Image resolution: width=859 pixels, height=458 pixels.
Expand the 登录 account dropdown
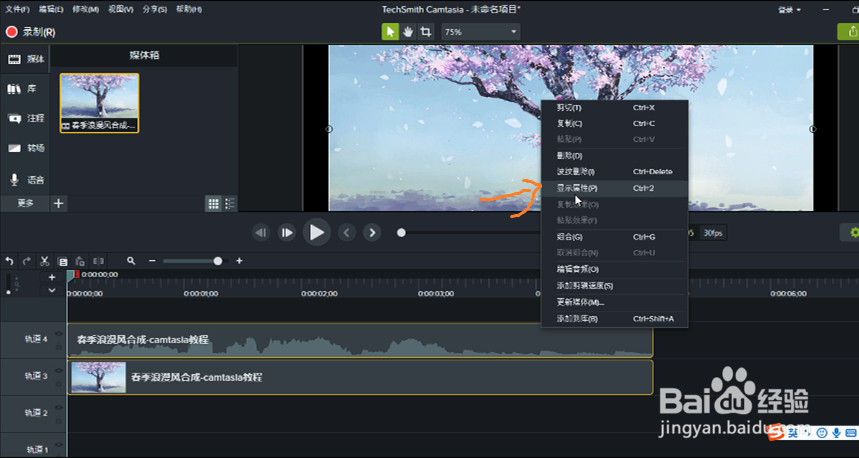(x=789, y=9)
